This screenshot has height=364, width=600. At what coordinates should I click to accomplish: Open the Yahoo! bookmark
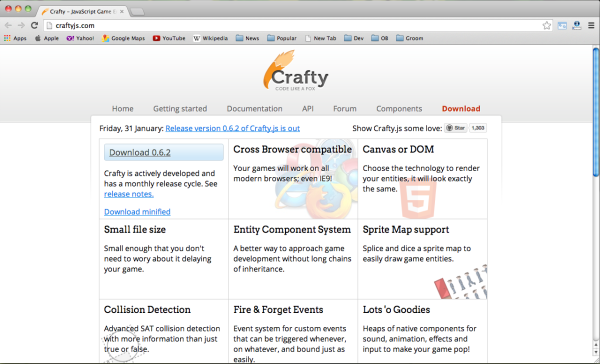80,38
